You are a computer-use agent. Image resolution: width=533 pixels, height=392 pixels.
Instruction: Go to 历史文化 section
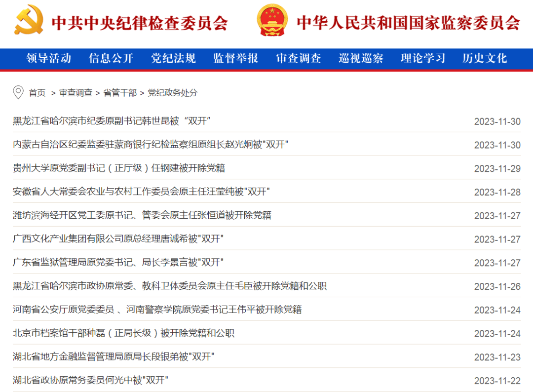485,58
